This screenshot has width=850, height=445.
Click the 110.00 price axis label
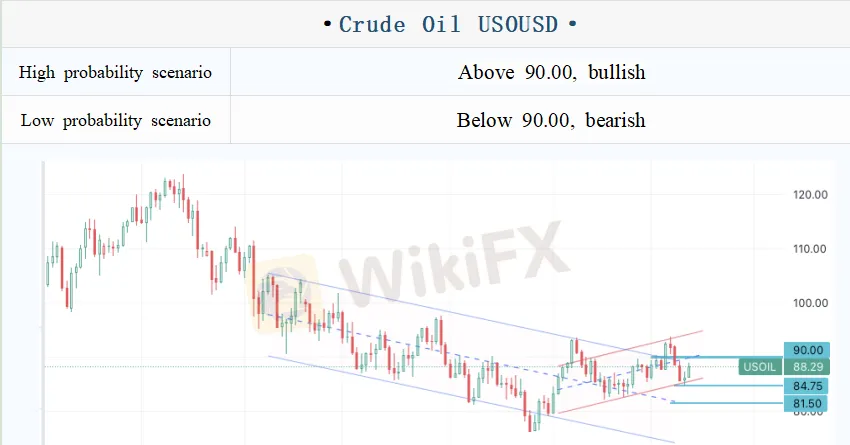pyautogui.click(x=807, y=249)
